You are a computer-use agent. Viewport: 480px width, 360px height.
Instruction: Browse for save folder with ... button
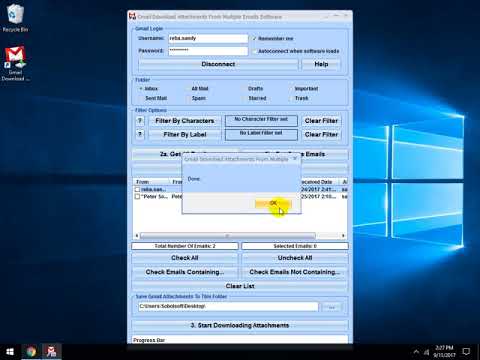332,307
